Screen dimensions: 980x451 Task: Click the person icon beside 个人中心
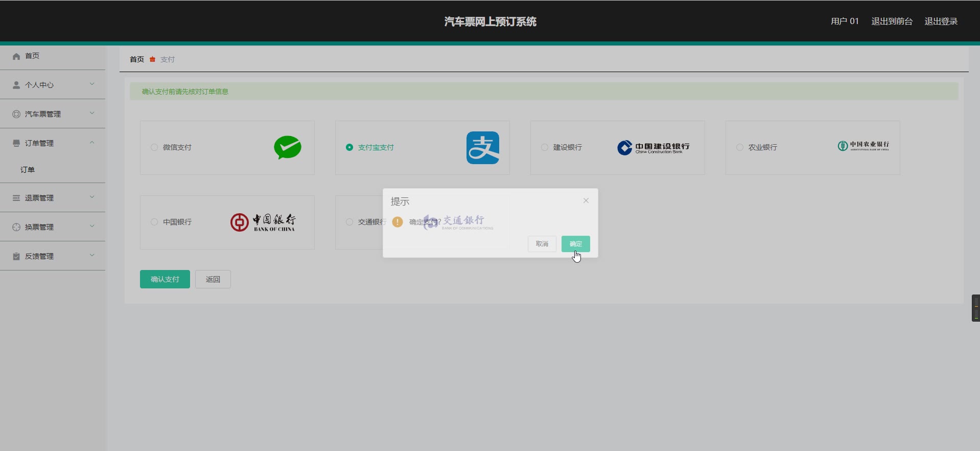(16, 85)
